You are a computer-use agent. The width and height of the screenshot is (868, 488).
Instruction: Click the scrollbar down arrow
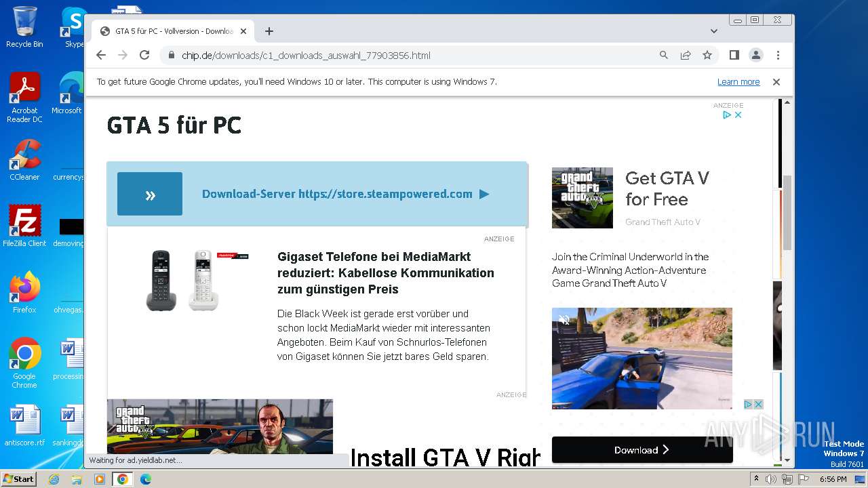tap(787, 459)
